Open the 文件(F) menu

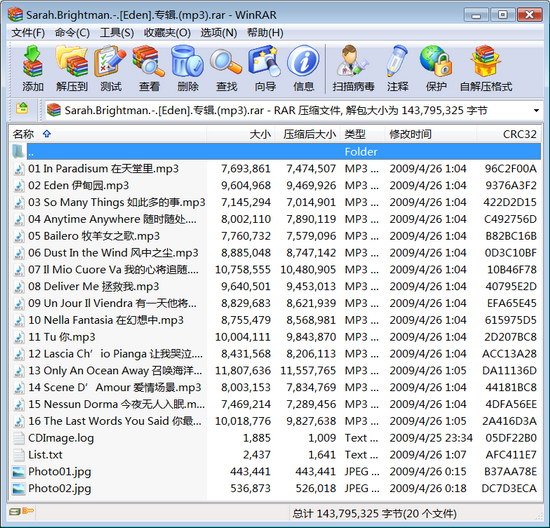coord(28,33)
